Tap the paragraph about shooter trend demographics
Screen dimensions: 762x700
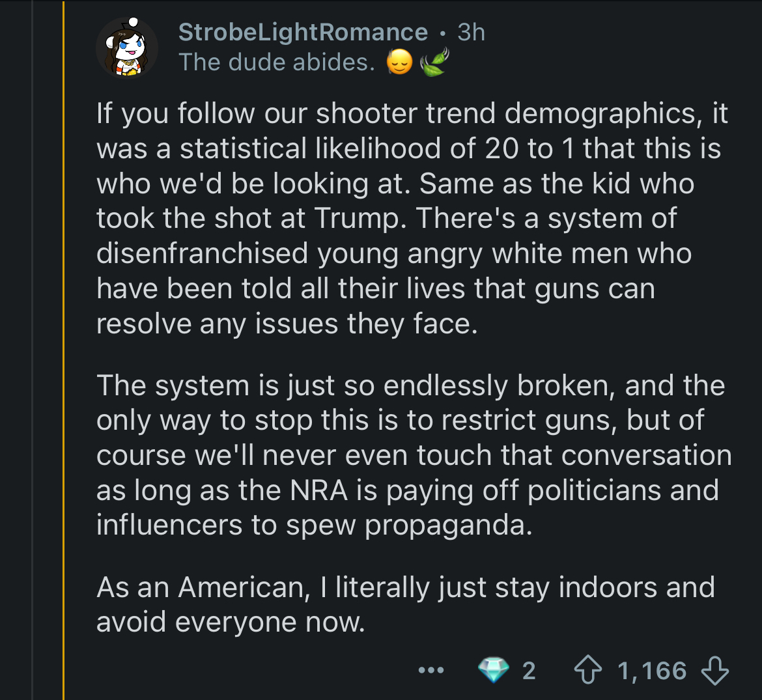(x=412, y=218)
